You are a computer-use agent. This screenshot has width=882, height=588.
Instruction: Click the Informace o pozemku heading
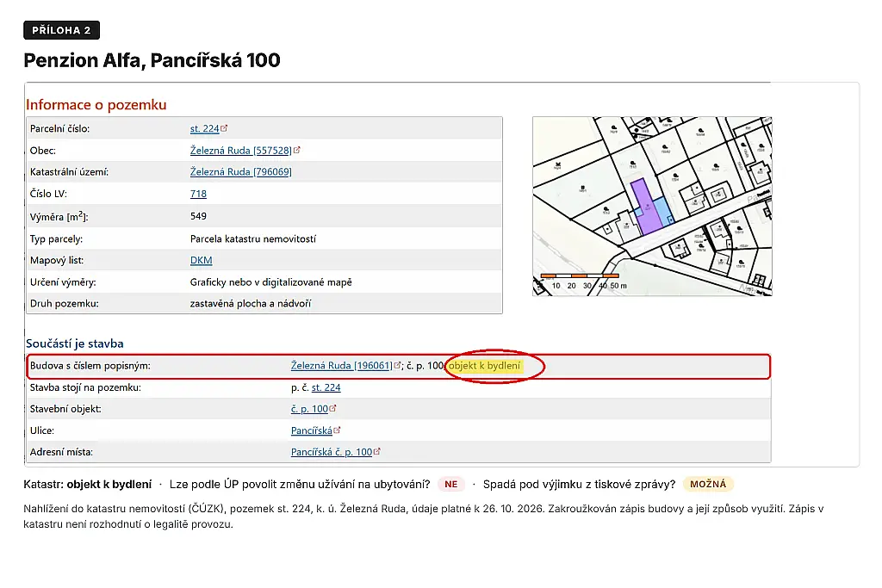[x=96, y=104]
